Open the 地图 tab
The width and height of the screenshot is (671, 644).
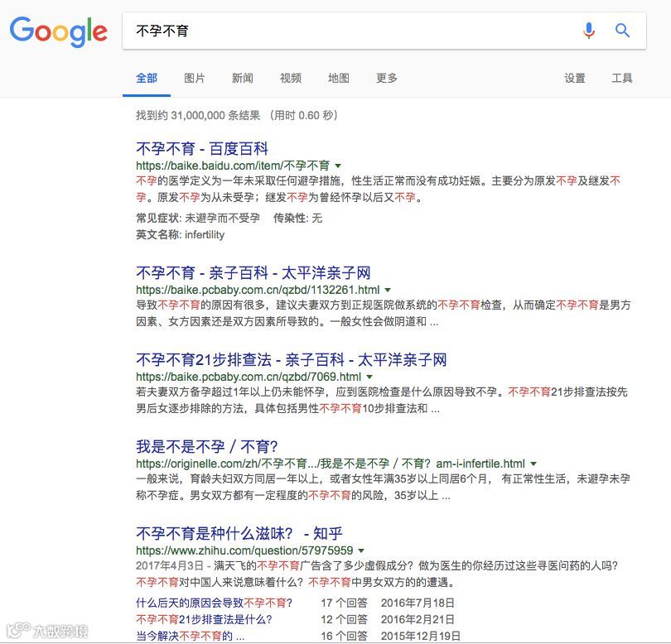(x=339, y=79)
